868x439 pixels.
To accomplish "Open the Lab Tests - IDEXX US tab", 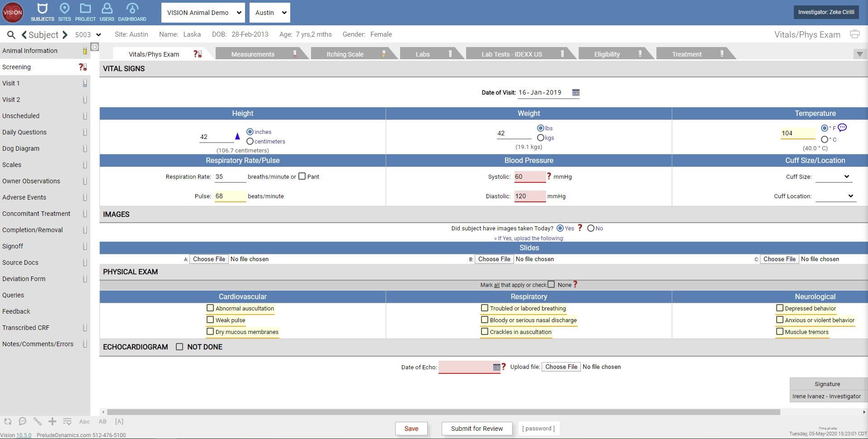I will [511, 54].
